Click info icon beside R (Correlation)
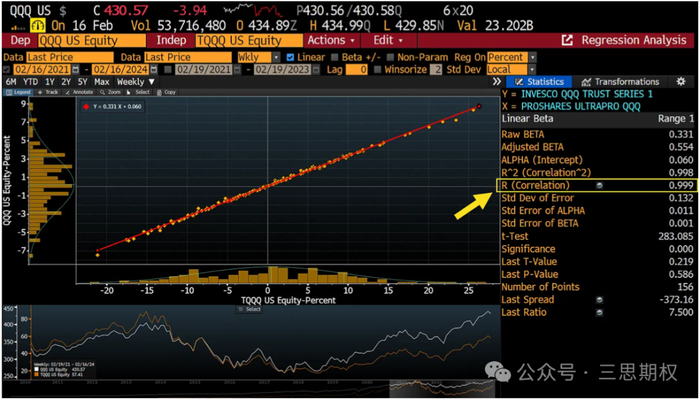This screenshot has height=400, width=700. click(599, 185)
